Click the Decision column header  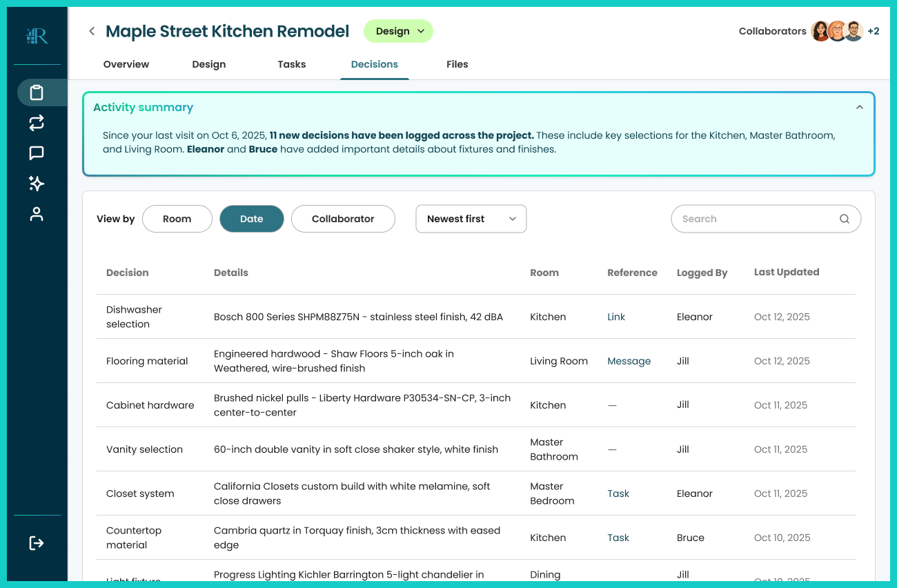coord(128,273)
